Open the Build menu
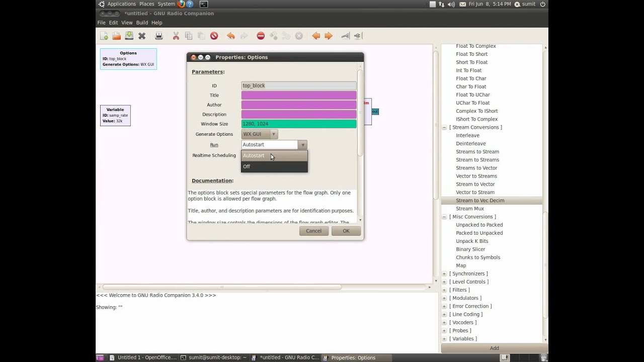The height and width of the screenshot is (362, 644). [142, 23]
